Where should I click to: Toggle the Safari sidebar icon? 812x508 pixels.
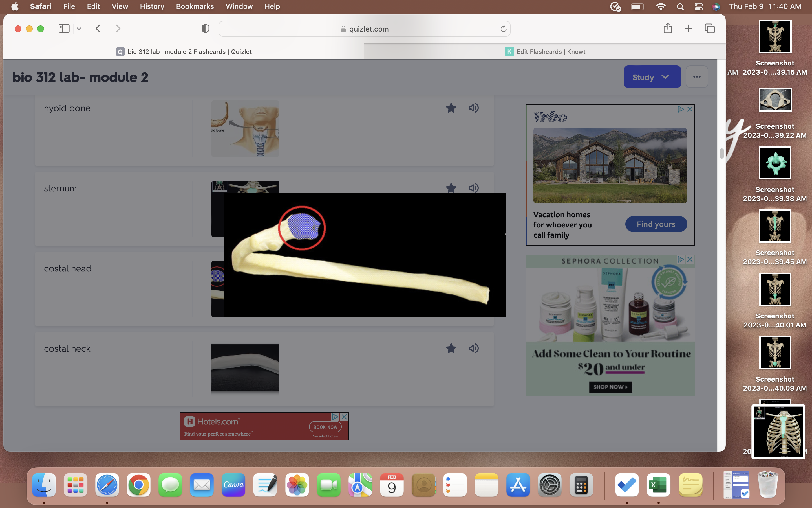click(64, 29)
